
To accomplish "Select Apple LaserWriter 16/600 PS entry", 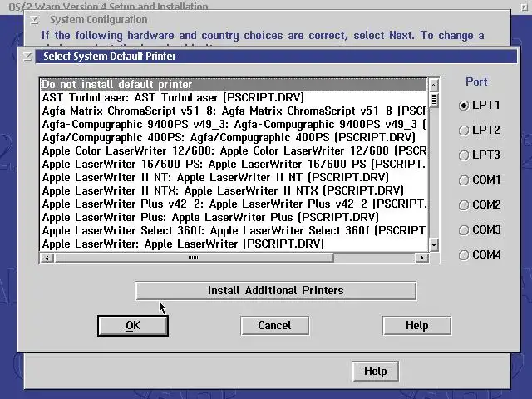I will tap(234, 164).
